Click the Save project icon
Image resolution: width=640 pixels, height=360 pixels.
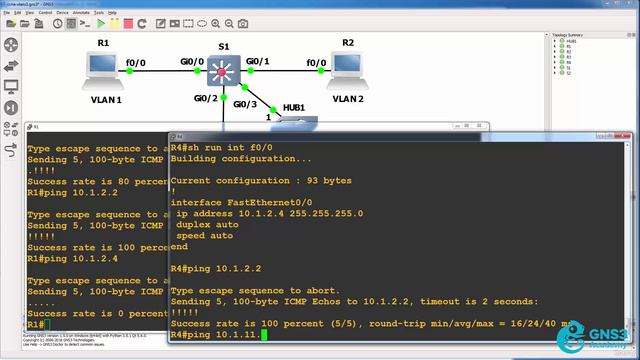click(x=39, y=24)
